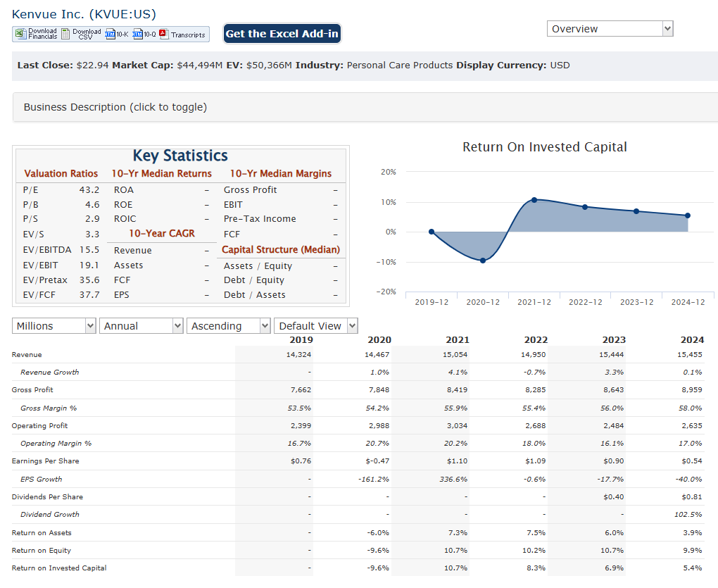Click the Return on Assets row label

click(42, 533)
